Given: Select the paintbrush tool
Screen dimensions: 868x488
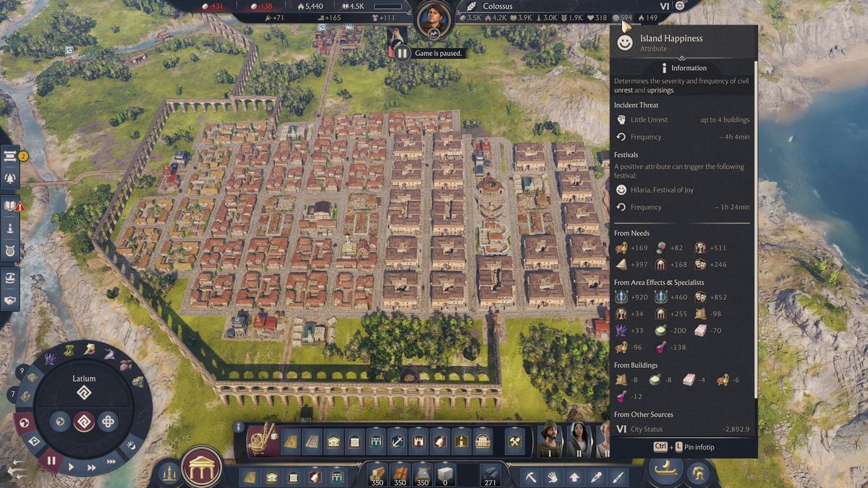Looking at the screenshot, I should coord(617,477).
